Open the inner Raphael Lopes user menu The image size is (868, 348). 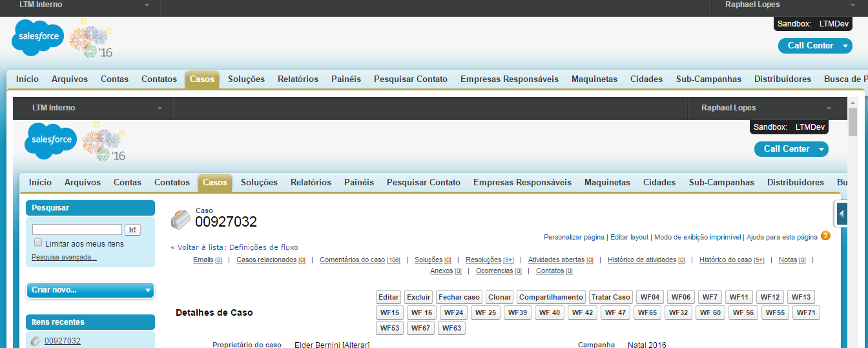pyautogui.click(x=766, y=108)
